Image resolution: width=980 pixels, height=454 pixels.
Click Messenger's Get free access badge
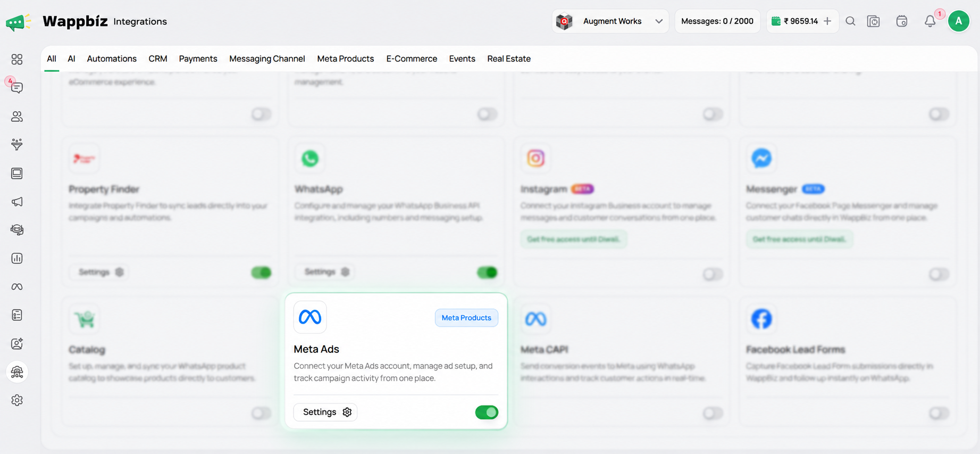point(799,239)
